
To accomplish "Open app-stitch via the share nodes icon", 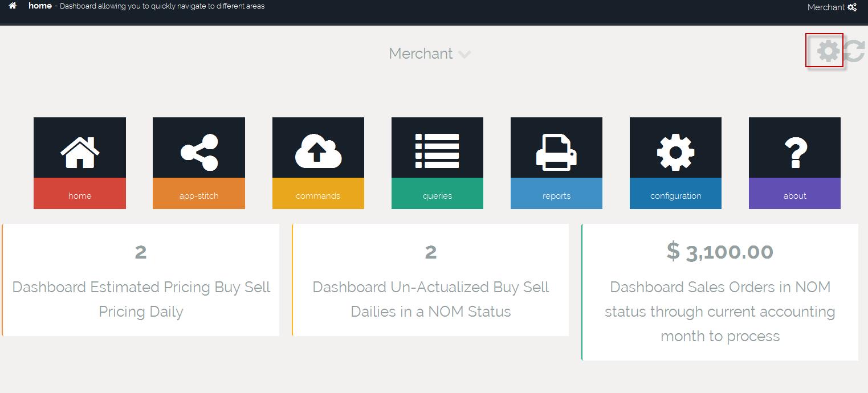I will pos(199,152).
